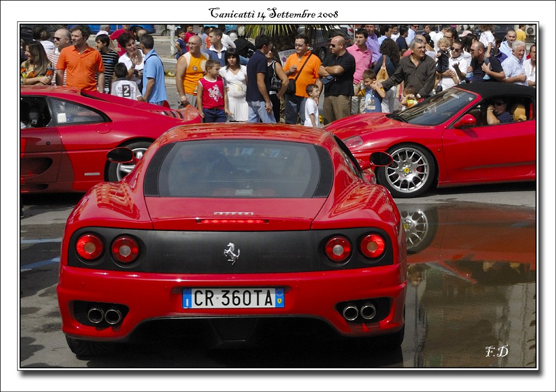Click the caption "Canicattì 14 Settembre 2008"

[x=274, y=14]
